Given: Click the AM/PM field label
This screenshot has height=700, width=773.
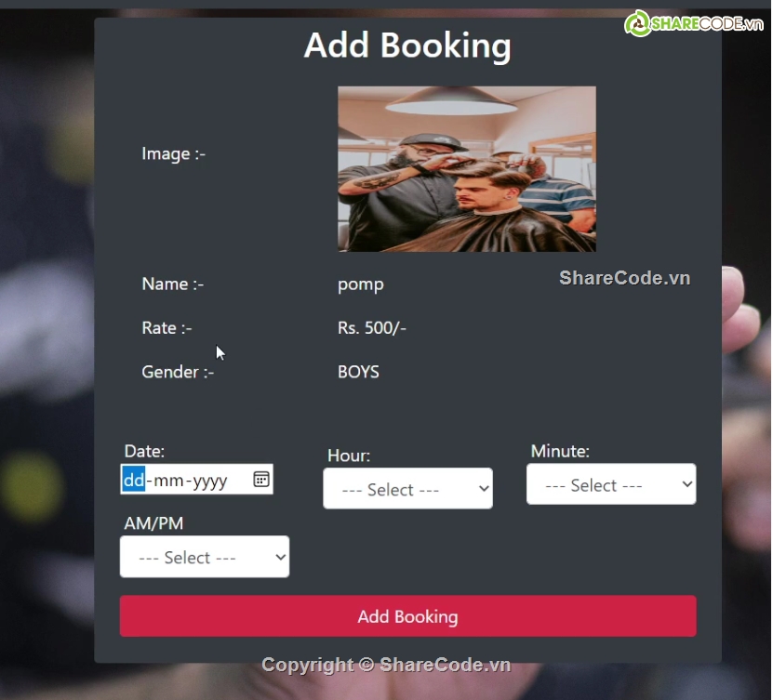Looking at the screenshot, I should click(153, 523).
